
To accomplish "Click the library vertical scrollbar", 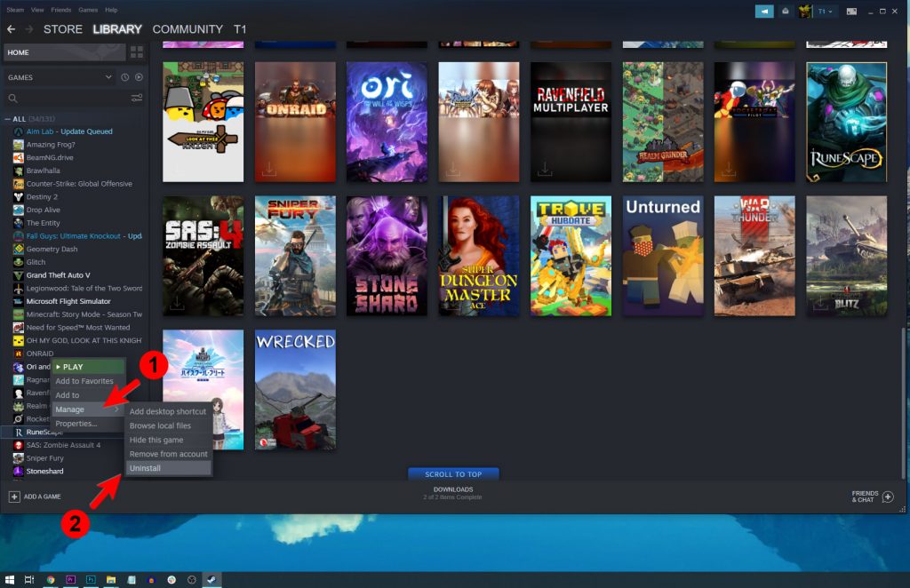I will point(903,403).
